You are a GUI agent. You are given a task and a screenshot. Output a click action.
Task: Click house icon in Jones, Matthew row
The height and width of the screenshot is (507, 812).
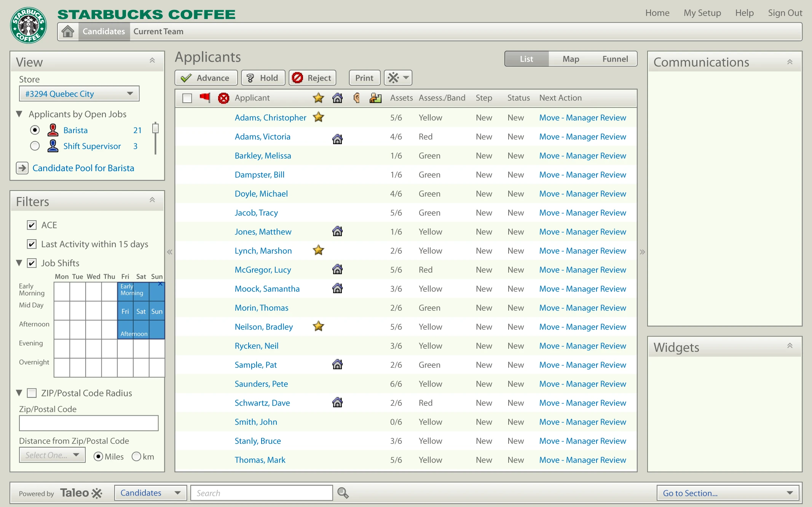point(337,231)
